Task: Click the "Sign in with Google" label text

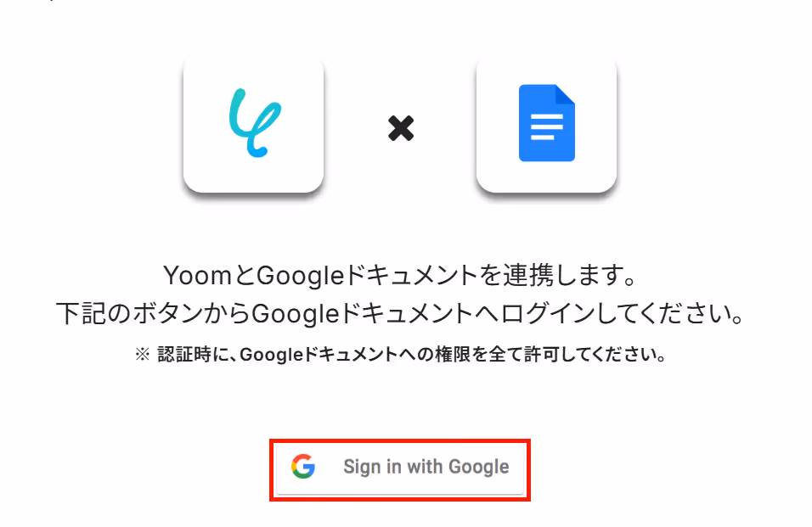Action: pos(426,467)
